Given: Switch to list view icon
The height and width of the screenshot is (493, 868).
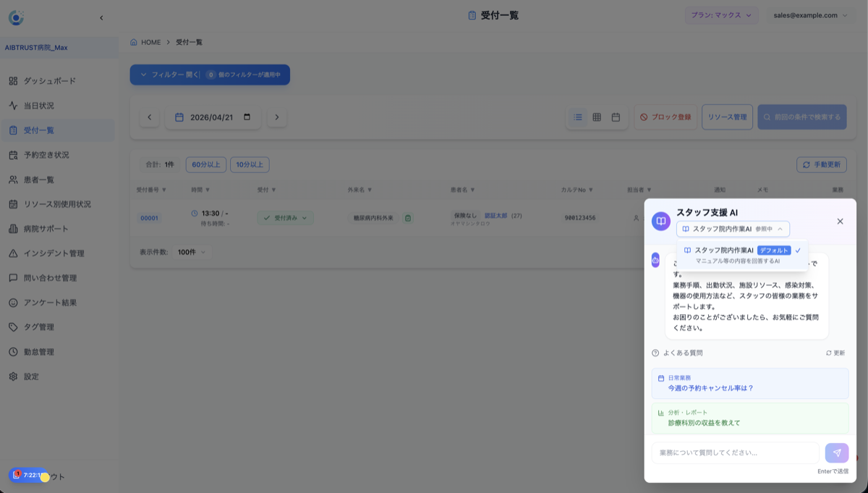Looking at the screenshot, I should (x=578, y=117).
